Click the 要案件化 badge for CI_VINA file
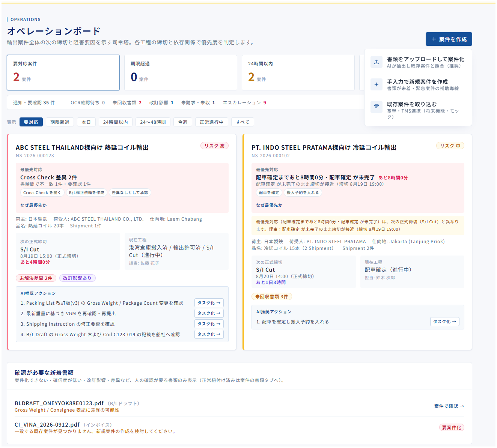Screen dimensions: 497x448 coord(452,428)
